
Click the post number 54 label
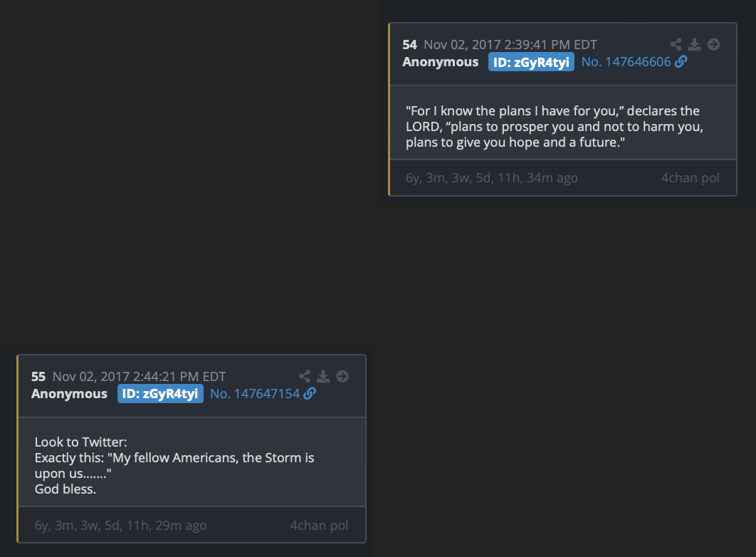tap(409, 45)
